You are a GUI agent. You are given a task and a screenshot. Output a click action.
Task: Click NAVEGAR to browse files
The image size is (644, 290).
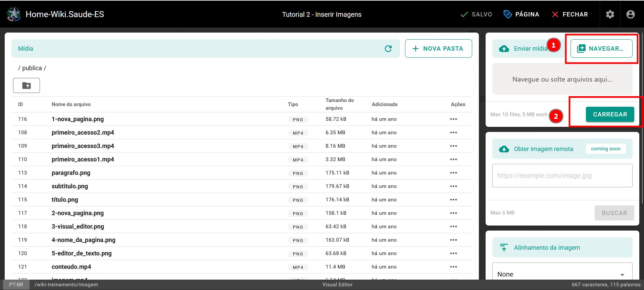[x=601, y=49]
